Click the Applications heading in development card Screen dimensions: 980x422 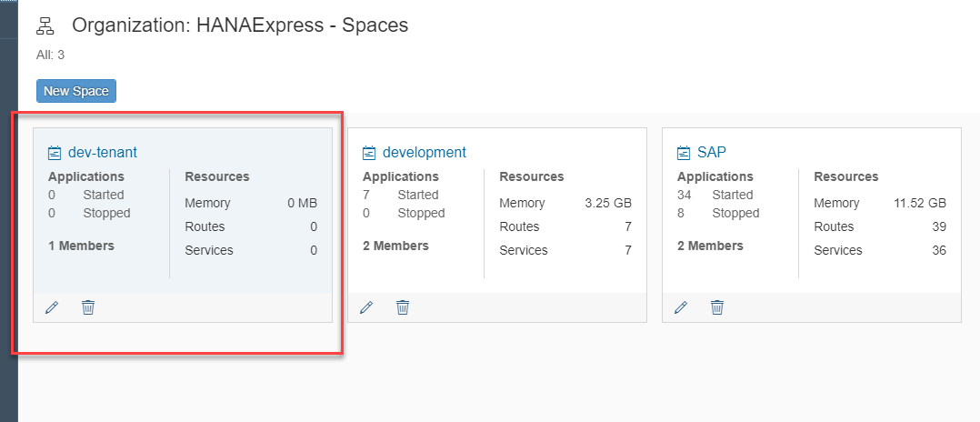click(x=401, y=177)
